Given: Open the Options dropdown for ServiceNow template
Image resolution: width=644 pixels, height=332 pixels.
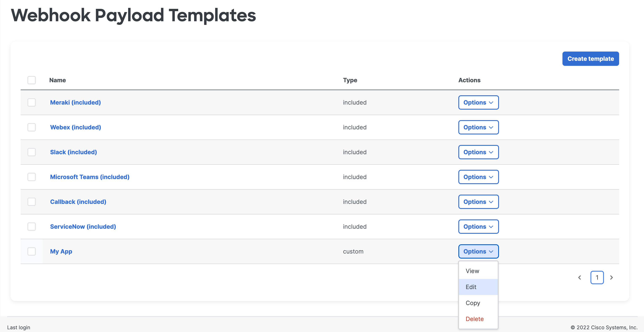Looking at the screenshot, I should [x=478, y=226].
